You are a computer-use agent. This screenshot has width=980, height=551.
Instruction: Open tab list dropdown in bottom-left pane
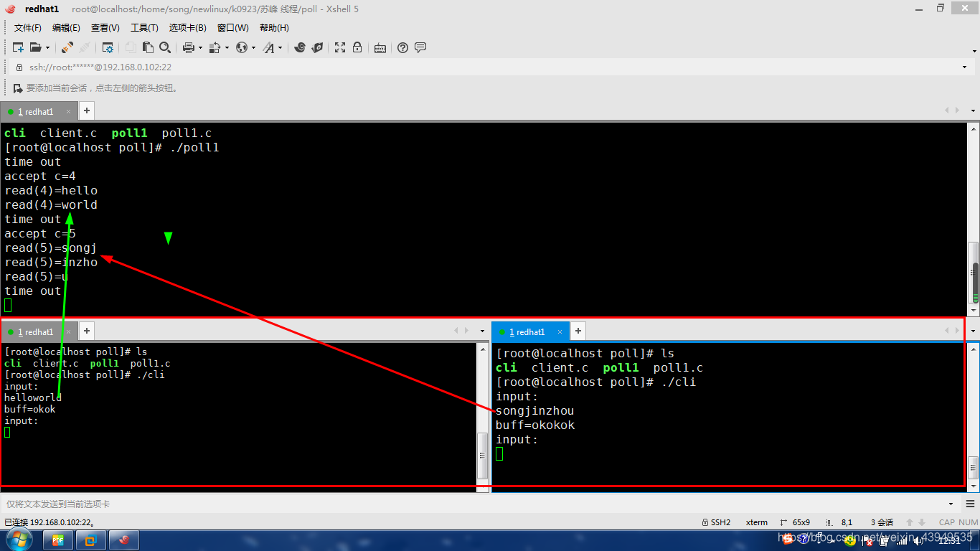tap(482, 331)
